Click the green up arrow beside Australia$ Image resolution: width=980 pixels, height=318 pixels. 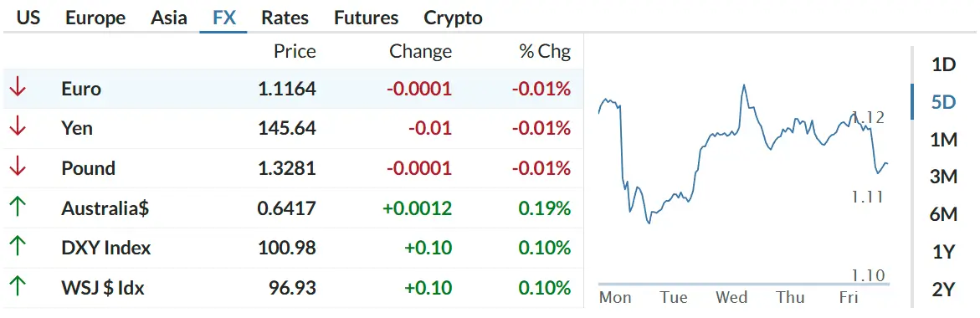[18, 208]
